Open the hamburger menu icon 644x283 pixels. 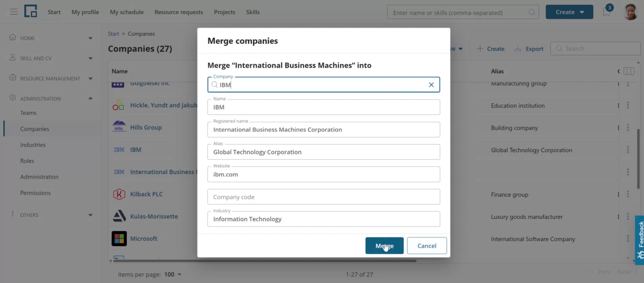point(14,12)
